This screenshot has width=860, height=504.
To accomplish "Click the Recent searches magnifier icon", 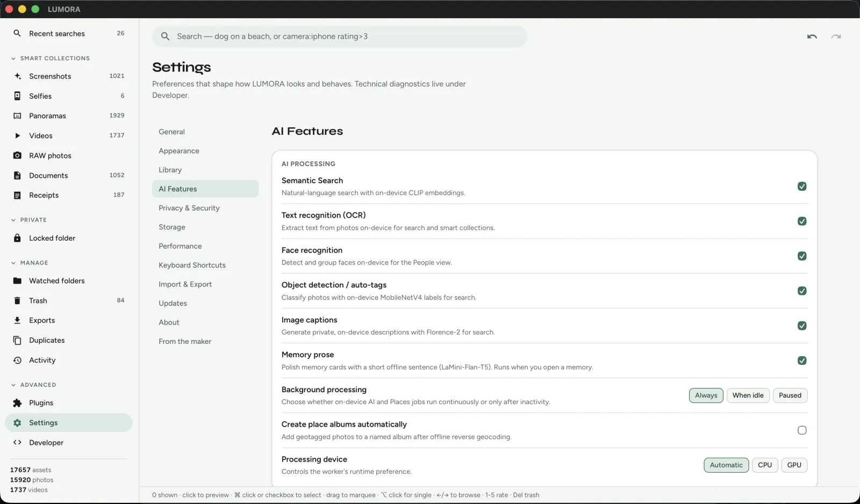I will point(17,33).
